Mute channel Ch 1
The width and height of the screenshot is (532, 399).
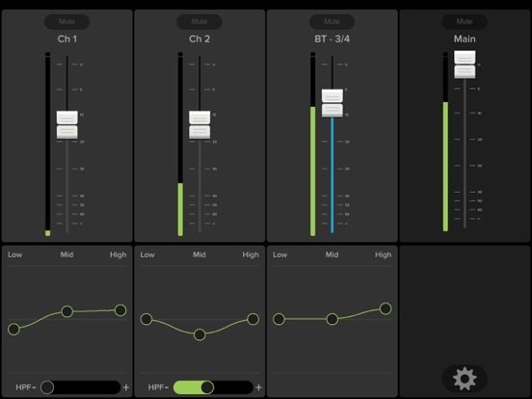click(66, 21)
